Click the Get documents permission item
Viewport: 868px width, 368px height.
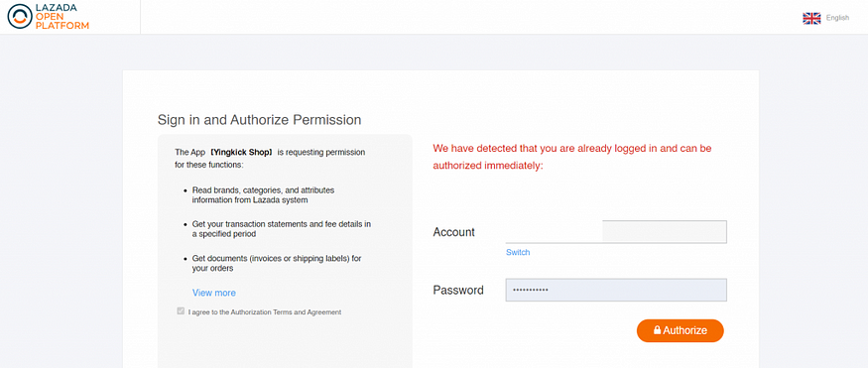click(277, 264)
